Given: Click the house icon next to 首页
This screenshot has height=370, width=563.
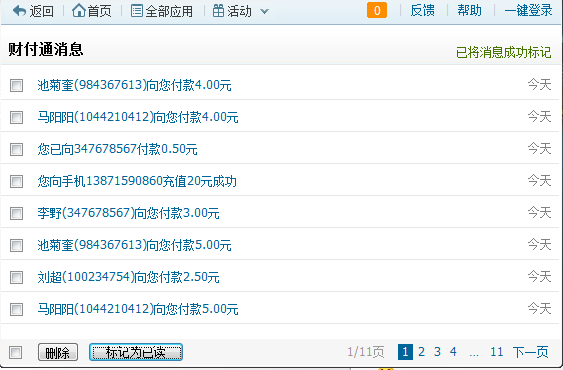Looking at the screenshot, I should 78,10.
